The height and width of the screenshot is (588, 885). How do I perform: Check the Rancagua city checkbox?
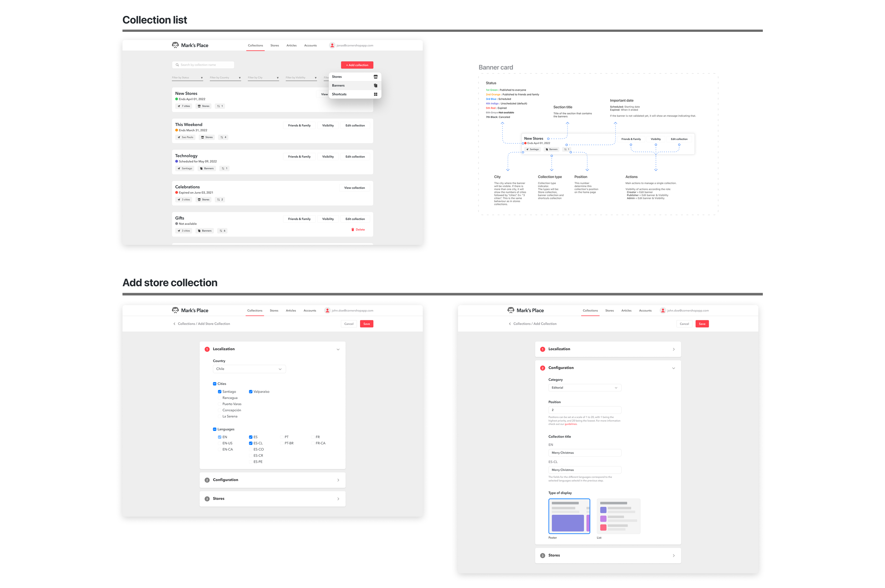click(x=220, y=398)
